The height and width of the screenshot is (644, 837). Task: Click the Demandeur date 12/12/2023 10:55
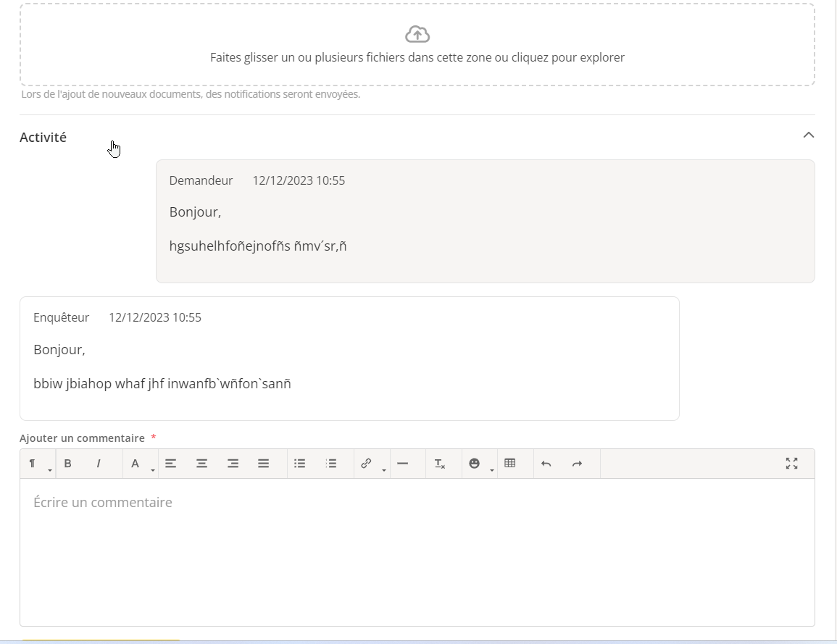299,180
